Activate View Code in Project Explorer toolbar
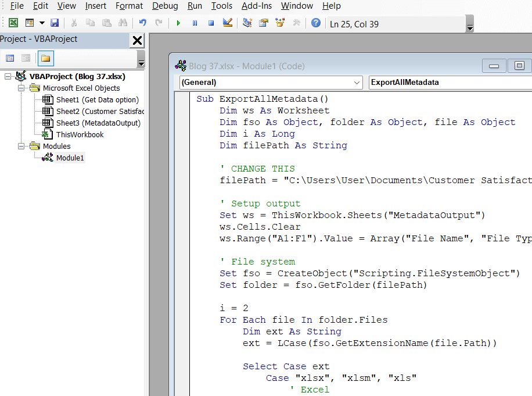 10,58
